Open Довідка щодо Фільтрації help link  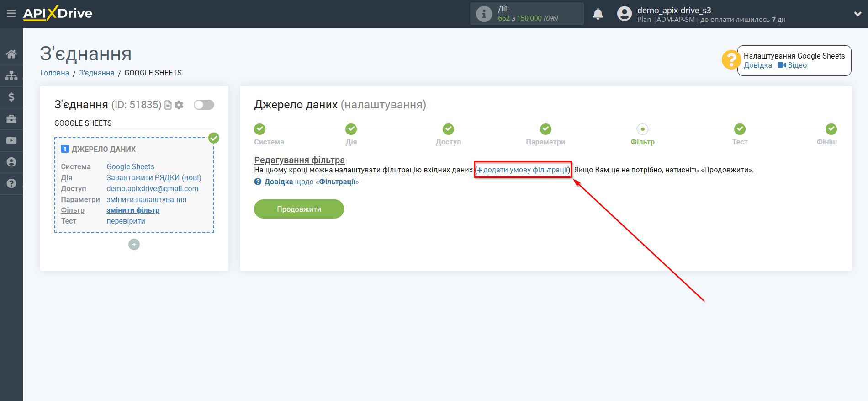point(307,182)
